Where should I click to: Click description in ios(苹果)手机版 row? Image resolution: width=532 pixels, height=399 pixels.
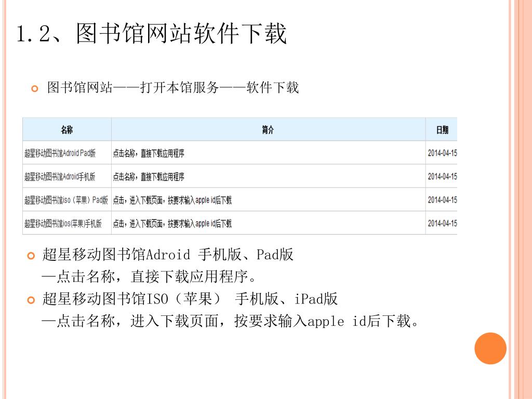point(172,223)
